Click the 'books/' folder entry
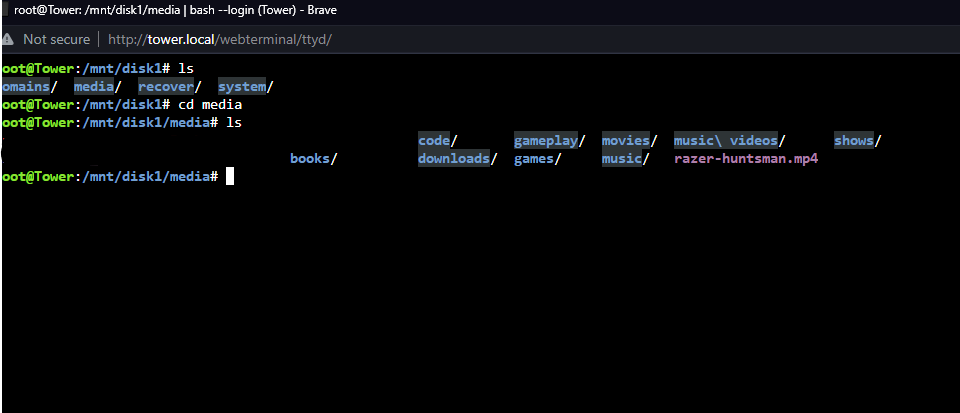The height and width of the screenshot is (413, 960). point(314,159)
